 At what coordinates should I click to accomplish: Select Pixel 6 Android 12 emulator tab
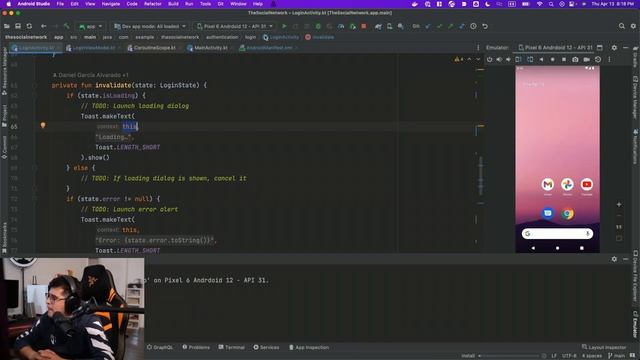(x=555, y=48)
